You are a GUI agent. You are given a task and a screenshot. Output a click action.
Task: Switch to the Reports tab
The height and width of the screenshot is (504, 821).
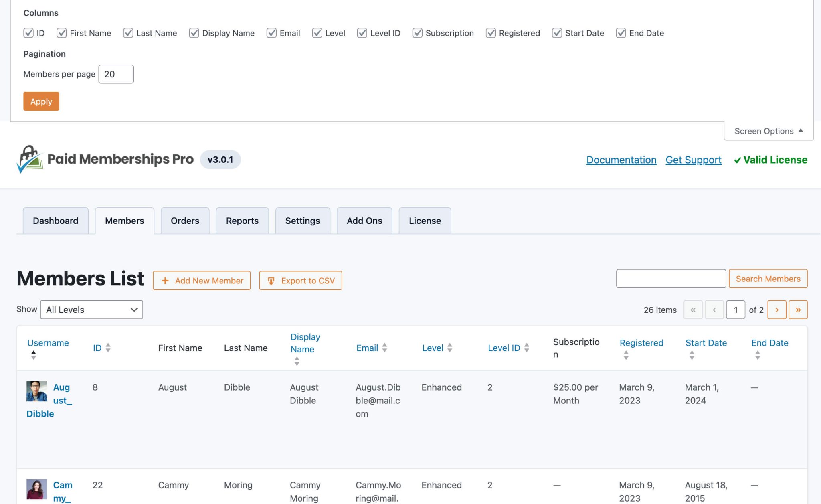point(242,221)
